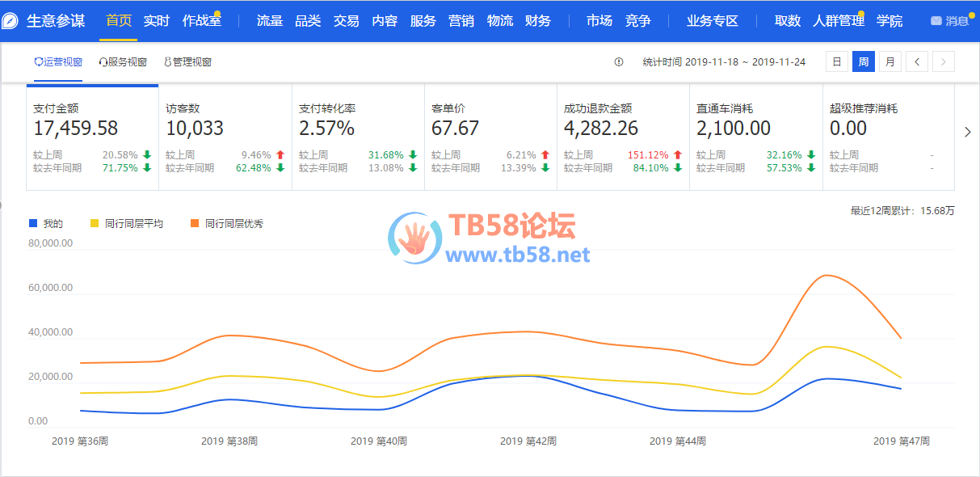The width and height of the screenshot is (980, 477).
Task: Click the 71.75% year-over-year payment change
Action: point(120,168)
